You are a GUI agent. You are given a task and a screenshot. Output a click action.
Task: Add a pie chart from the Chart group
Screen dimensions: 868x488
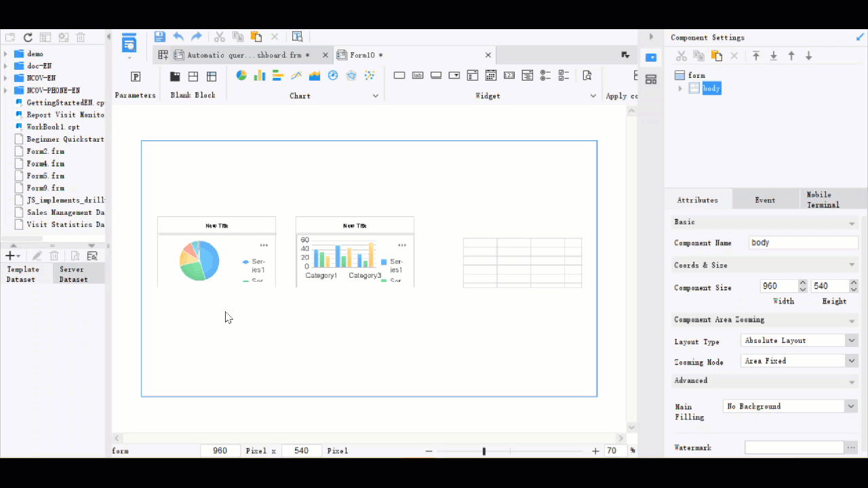tap(241, 75)
